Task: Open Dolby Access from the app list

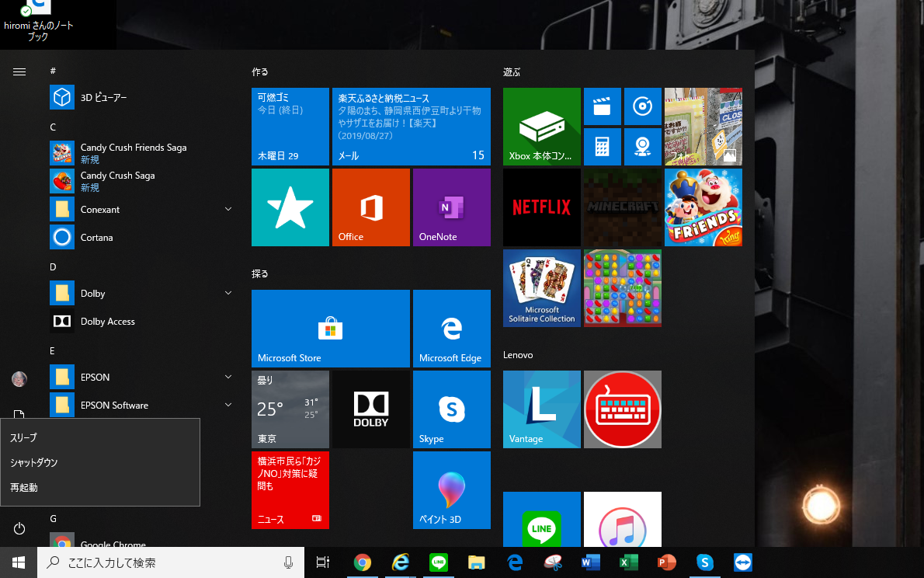Action: (141, 321)
